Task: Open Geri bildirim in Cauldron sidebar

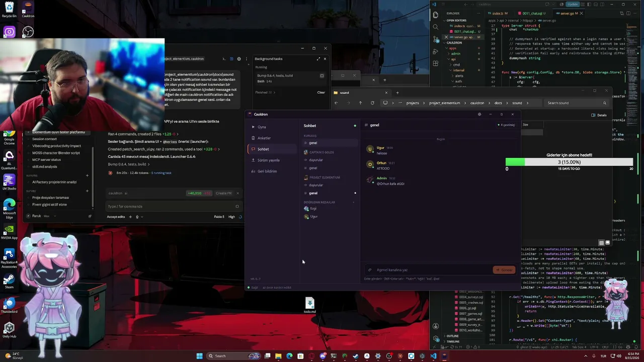Action: (272, 171)
